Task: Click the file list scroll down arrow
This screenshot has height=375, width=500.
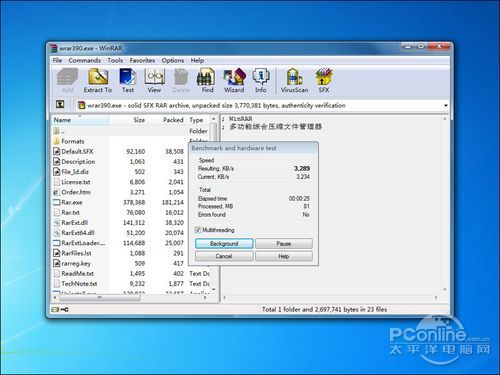Action: [214, 289]
